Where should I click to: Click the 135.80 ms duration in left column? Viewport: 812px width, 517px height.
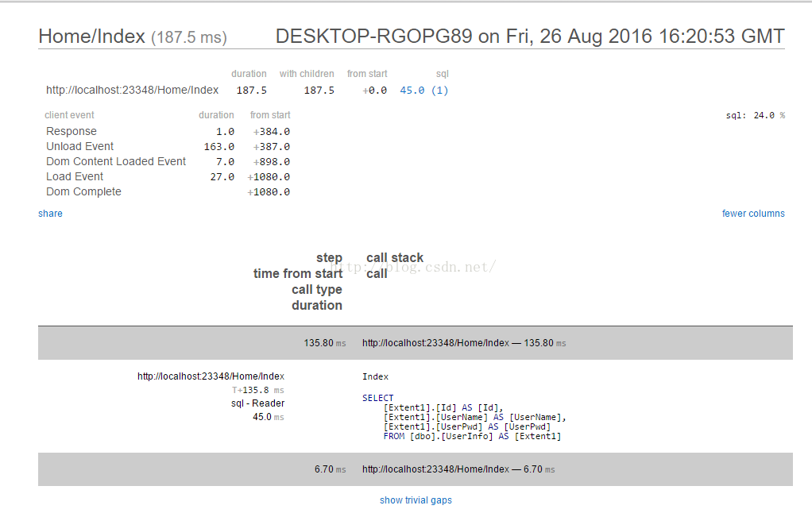(x=325, y=342)
